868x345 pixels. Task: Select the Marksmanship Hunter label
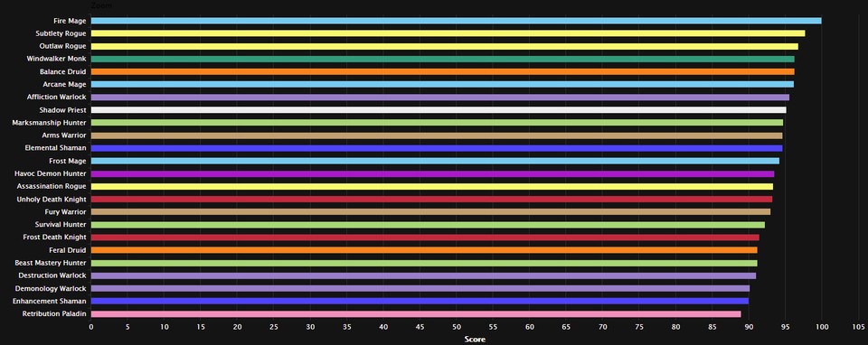click(x=49, y=123)
